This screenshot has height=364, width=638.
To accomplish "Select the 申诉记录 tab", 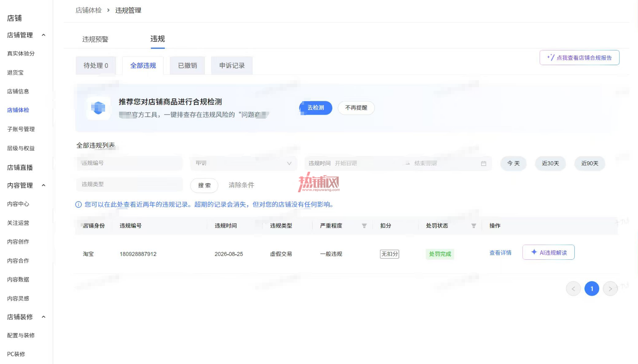I will tap(232, 66).
